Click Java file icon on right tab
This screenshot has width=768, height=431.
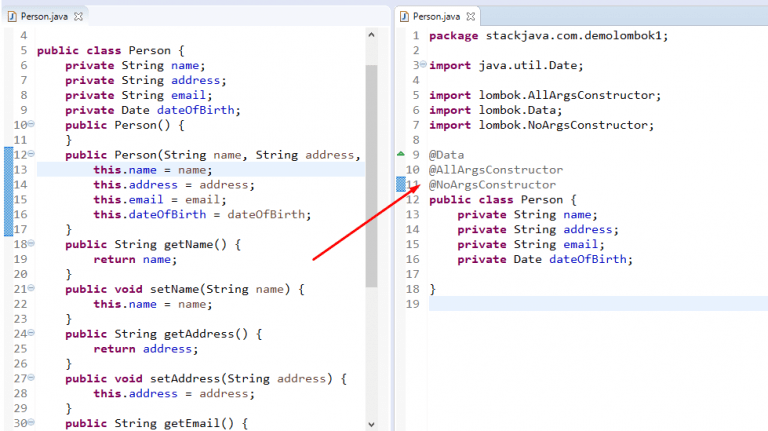point(405,17)
